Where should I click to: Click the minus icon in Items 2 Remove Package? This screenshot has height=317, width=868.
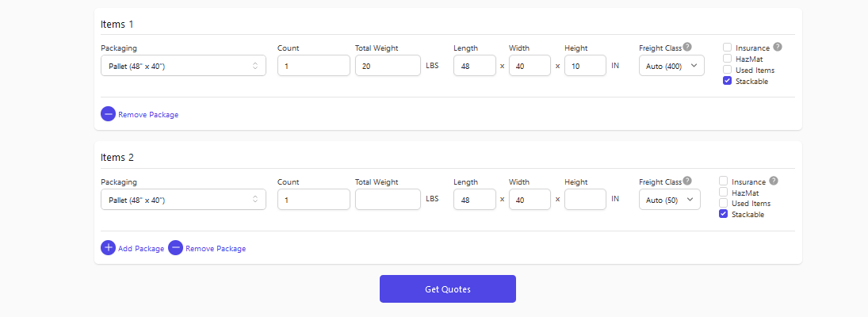(175, 248)
